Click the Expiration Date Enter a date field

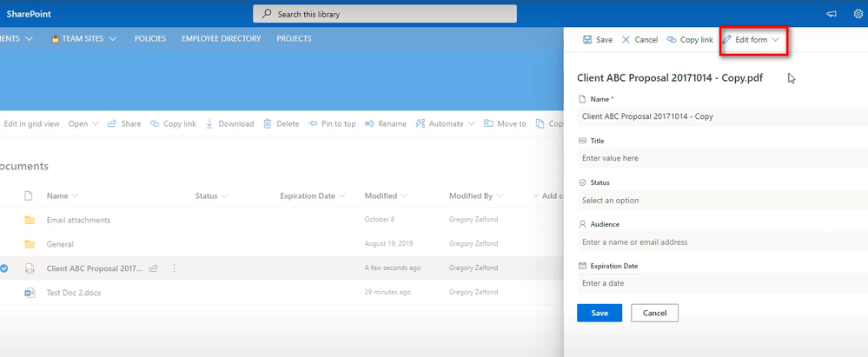click(x=722, y=283)
